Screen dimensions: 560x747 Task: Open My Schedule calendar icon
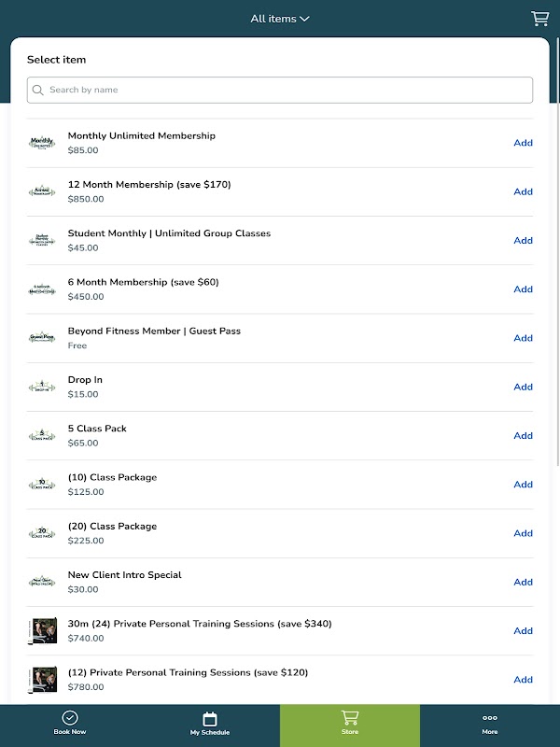(x=210, y=718)
